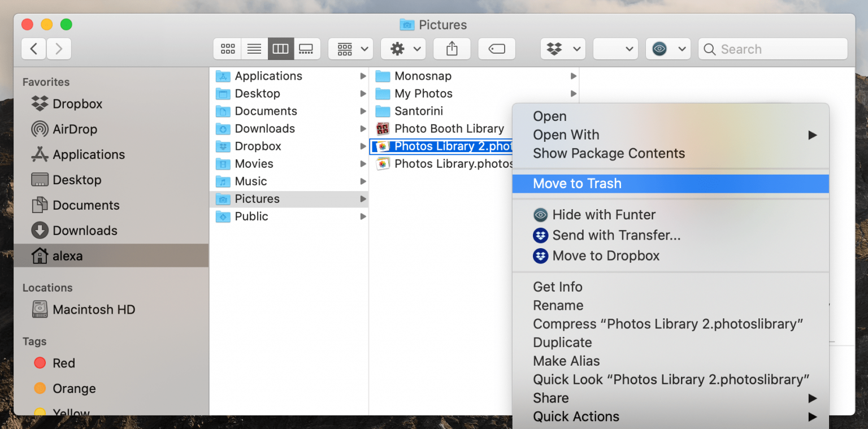This screenshot has height=429, width=868.
Task: Switch to list view in toolbar
Action: click(x=254, y=49)
